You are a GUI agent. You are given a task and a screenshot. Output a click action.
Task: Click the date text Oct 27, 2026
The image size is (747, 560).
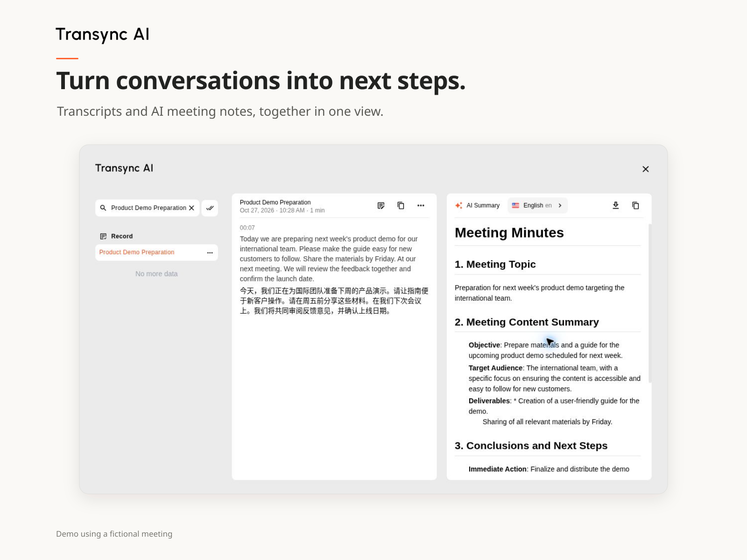tap(257, 210)
